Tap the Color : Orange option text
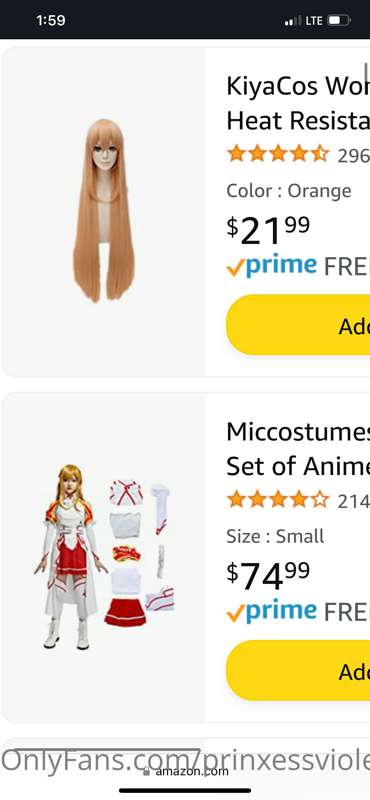This screenshot has height=800, width=370. click(x=289, y=191)
